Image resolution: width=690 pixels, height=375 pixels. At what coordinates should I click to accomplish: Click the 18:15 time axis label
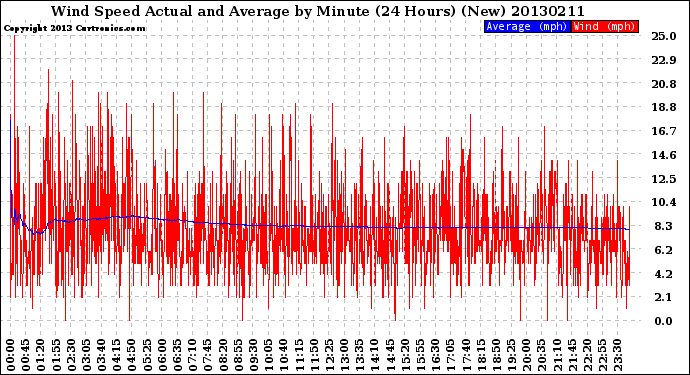[x=481, y=354]
